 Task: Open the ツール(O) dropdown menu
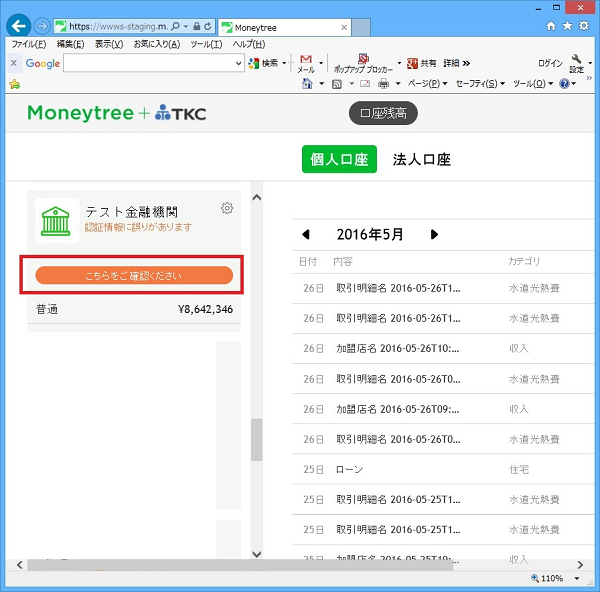pyautogui.click(x=533, y=83)
